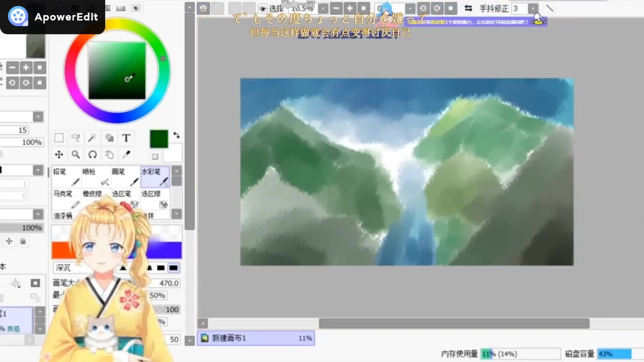
Task: Open the zoom percentage dropdown
Action: tap(323, 9)
